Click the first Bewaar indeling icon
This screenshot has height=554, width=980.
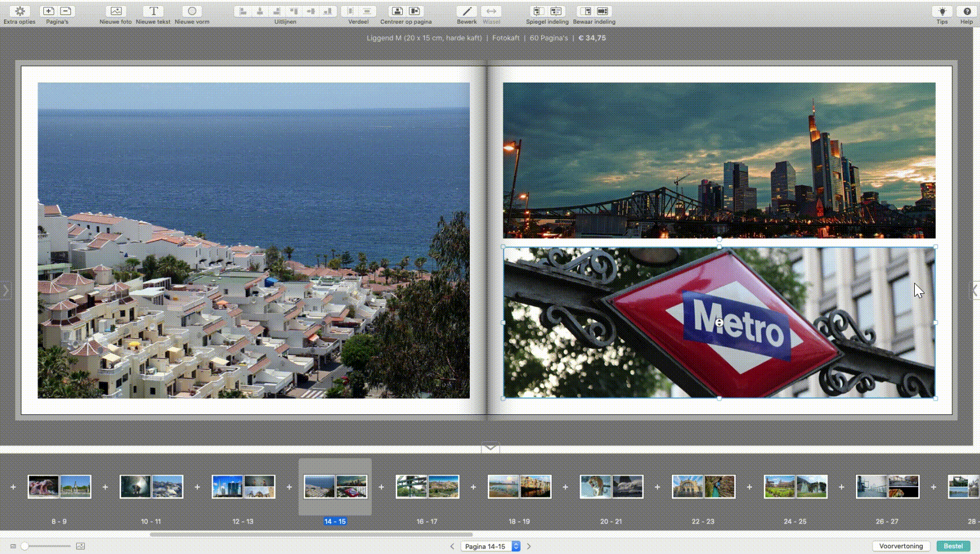[x=585, y=11]
